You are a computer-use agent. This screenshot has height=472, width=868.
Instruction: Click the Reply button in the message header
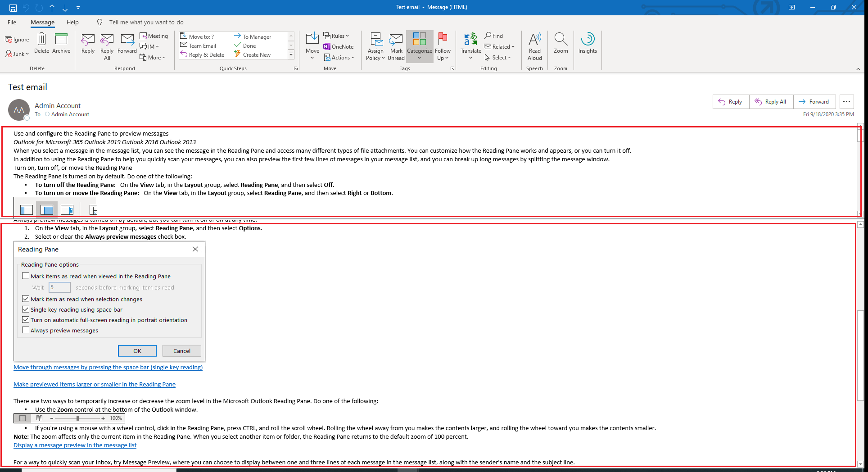pyautogui.click(x=731, y=102)
